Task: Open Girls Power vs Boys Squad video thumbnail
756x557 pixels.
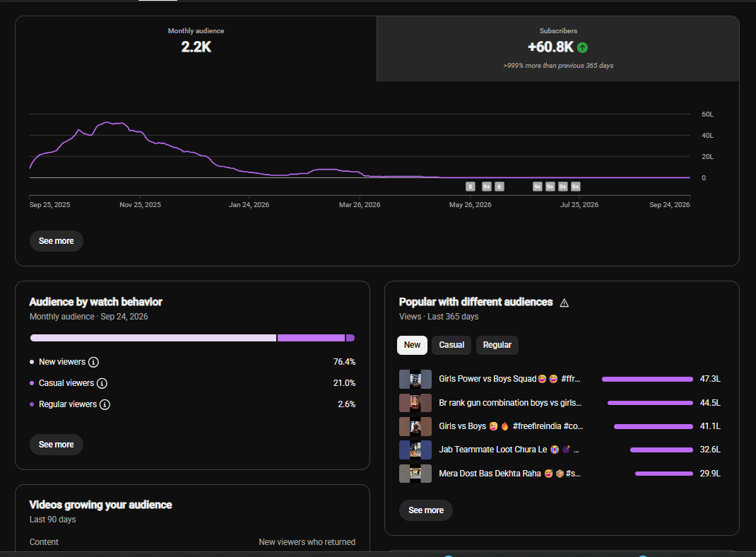Action: point(415,379)
